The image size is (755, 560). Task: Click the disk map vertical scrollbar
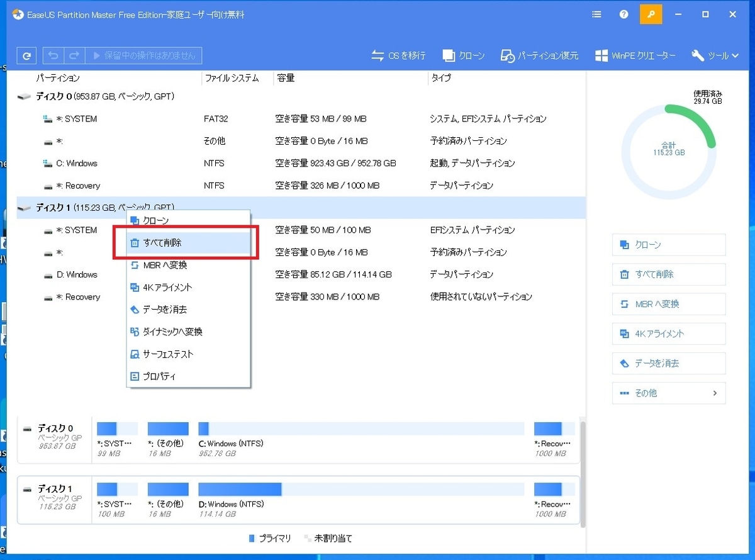click(583, 473)
